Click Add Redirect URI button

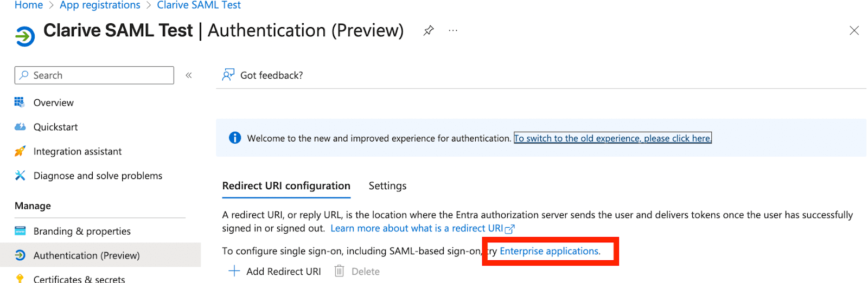coord(275,271)
